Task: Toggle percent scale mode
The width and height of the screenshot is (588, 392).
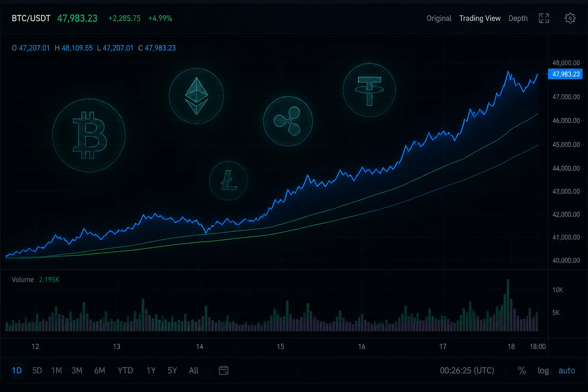Action: pos(522,371)
